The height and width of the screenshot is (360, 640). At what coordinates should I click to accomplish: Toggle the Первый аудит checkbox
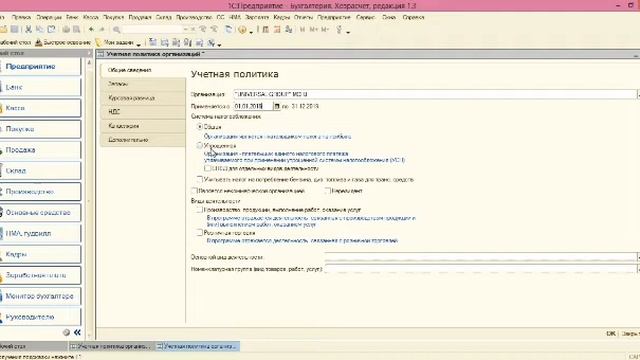[328, 191]
